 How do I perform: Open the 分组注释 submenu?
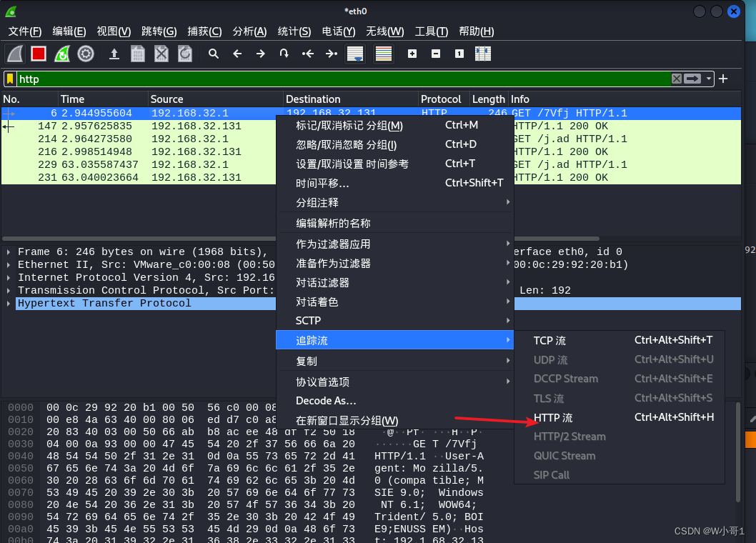pos(394,202)
